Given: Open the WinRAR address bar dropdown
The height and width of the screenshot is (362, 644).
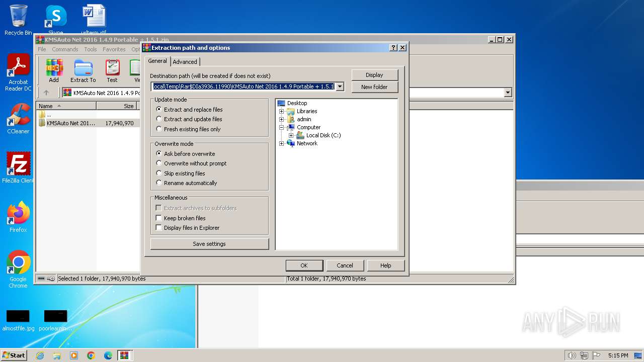Looking at the screenshot, I should coord(508,93).
